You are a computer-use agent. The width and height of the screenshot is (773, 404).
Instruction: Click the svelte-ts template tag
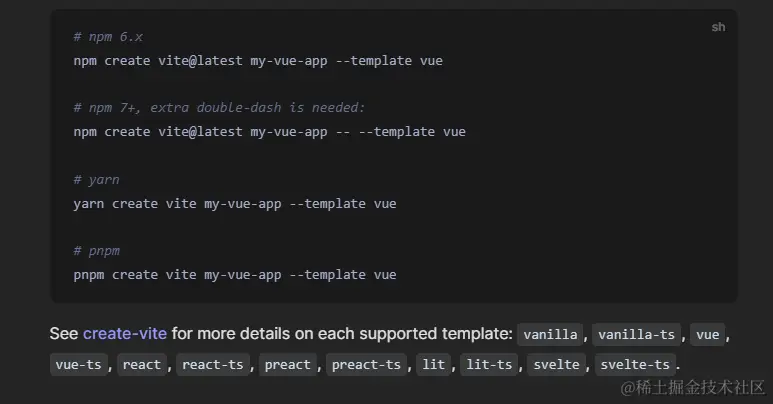(x=636, y=365)
